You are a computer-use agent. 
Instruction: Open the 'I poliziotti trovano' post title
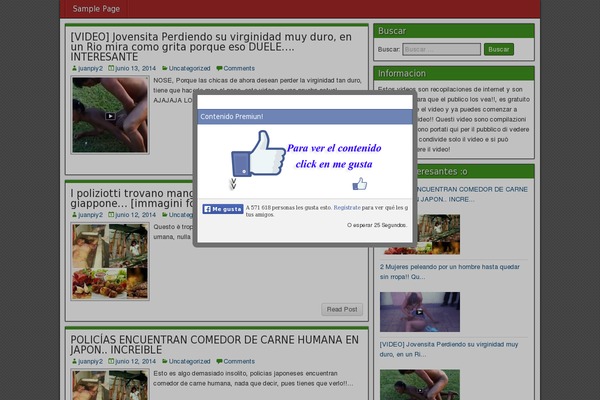coord(132,198)
